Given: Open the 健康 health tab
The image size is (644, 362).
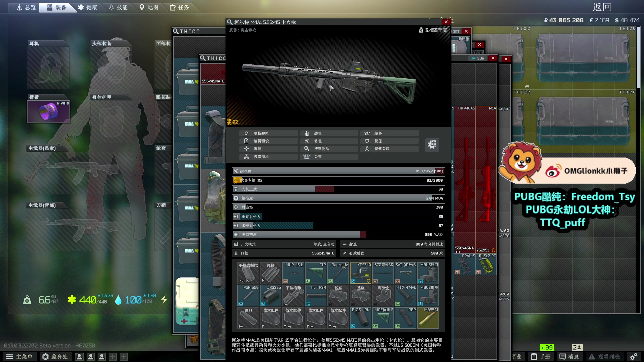Looking at the screenshot, I should point(88,7).
